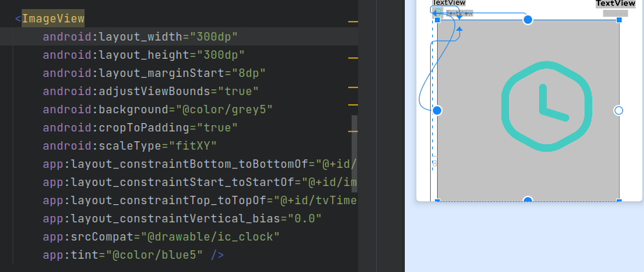Click the top-left resize handle of the ImageView
The width and height of the screenshot is (644, 272).
point(438,20)
